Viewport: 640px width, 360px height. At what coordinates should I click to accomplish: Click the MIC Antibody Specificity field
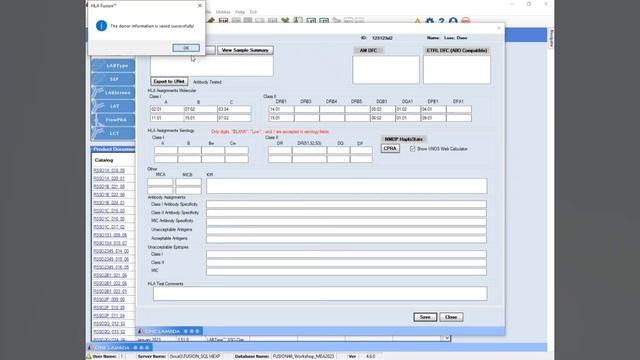[x=347, y=221]
